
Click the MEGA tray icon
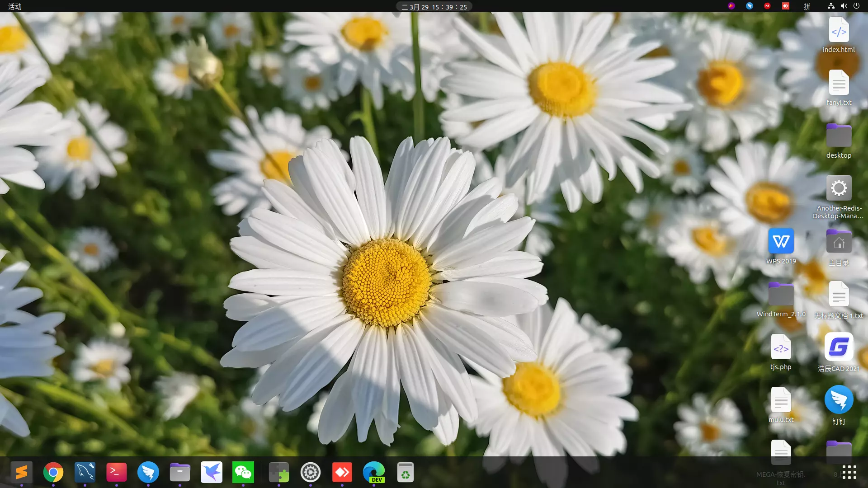pos(767,6)
